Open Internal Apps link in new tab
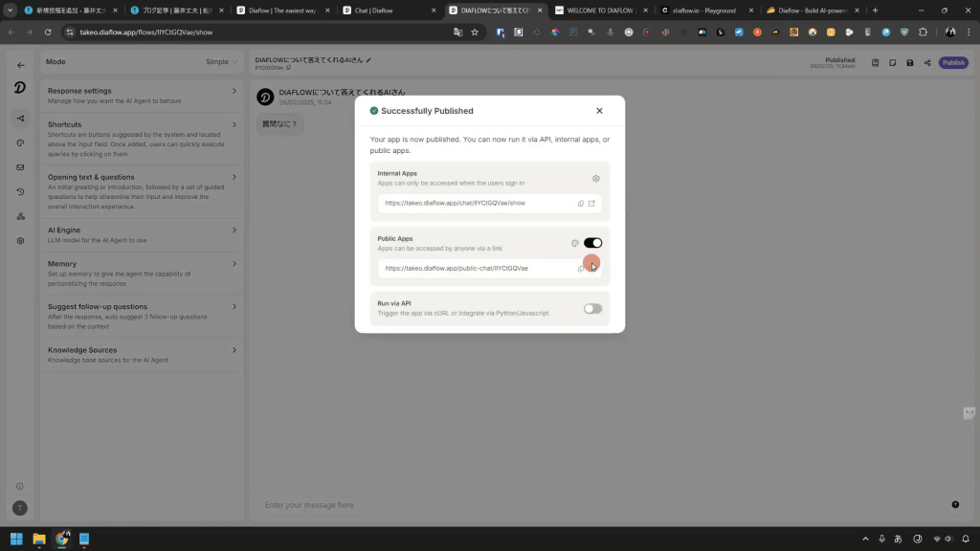 591,204
